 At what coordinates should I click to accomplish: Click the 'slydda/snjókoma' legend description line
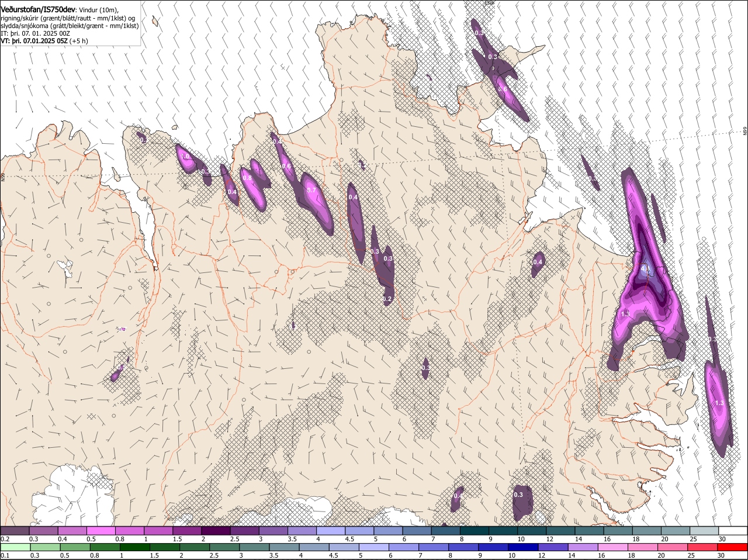(70, 26)
